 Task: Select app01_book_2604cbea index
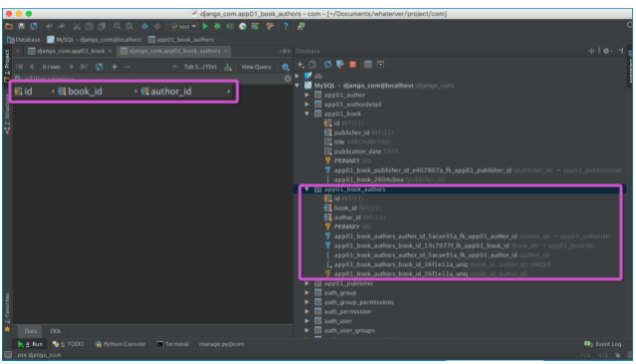point(385,180)
